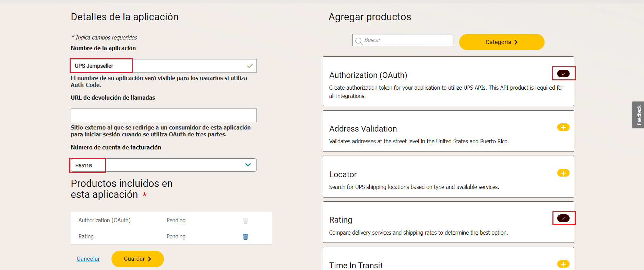Click the Detalles de la aplicación heading

click(x=124, y=17)
